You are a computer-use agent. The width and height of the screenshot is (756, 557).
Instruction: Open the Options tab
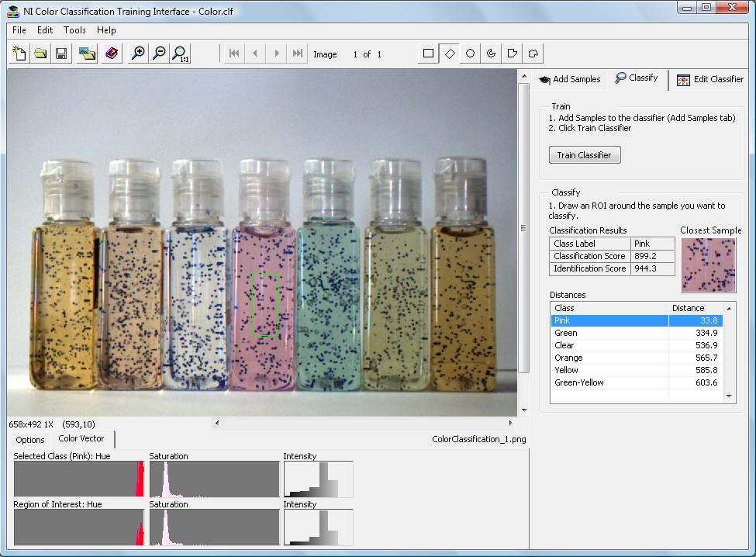pos(30,440)
